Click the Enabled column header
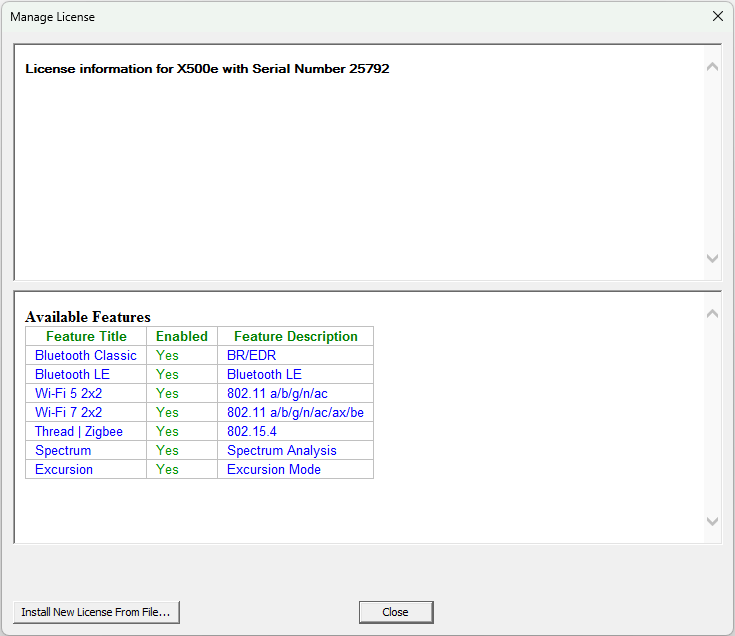The height and width of the screenshot is (636, 735). (182, 337)
